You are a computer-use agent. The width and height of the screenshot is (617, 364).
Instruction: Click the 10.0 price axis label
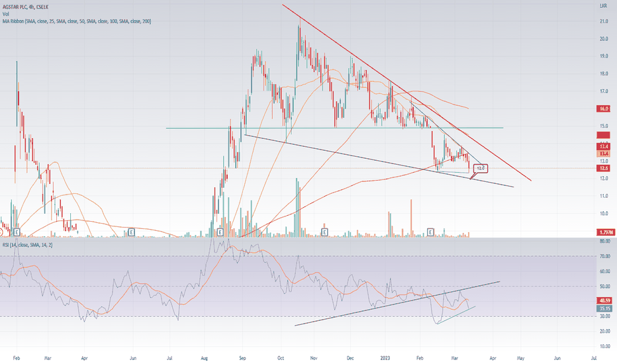click(x=604, y=214)
